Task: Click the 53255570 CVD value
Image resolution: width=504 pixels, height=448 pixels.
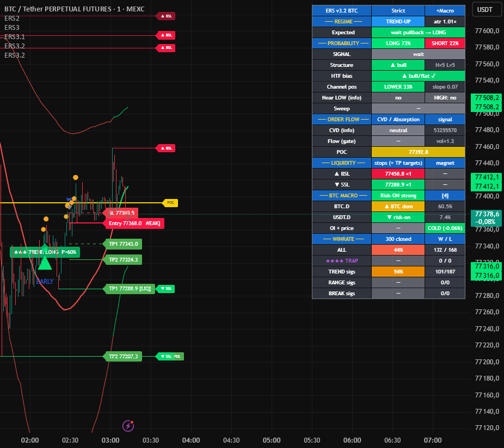Action: (445, 130)
